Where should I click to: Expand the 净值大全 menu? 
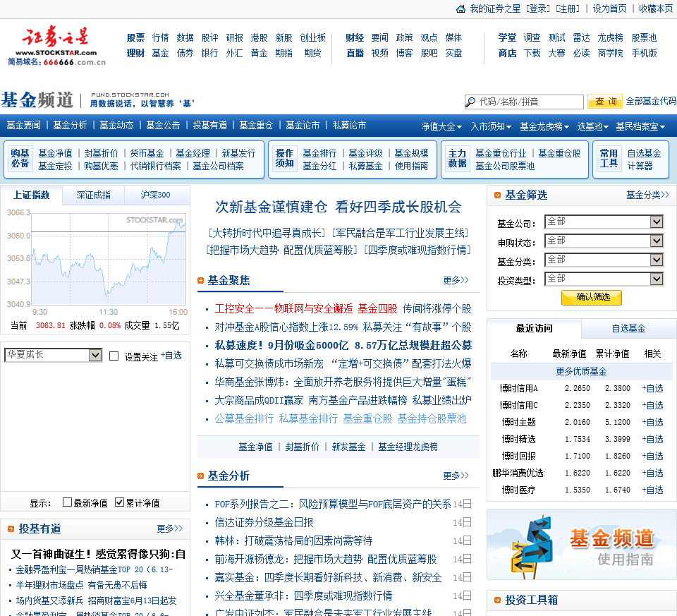point(441,126)
